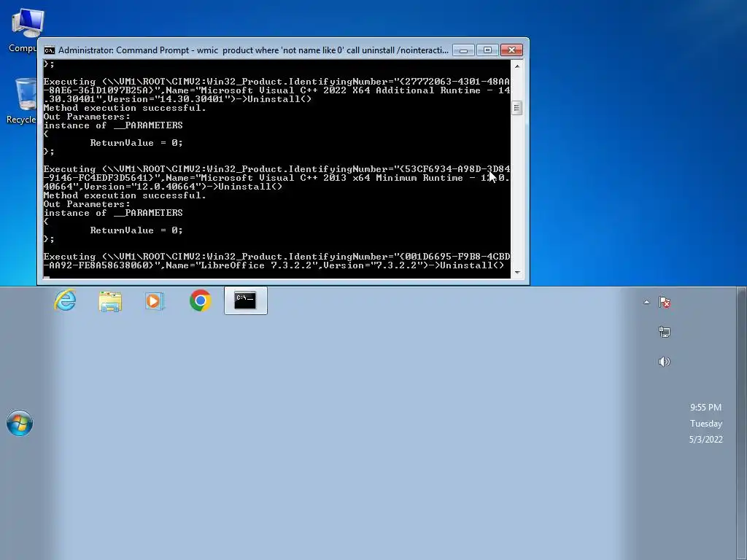Click Command Prompt title bar system icon
Viewport: 747px width, 560px height.
(x=50, y=50)
